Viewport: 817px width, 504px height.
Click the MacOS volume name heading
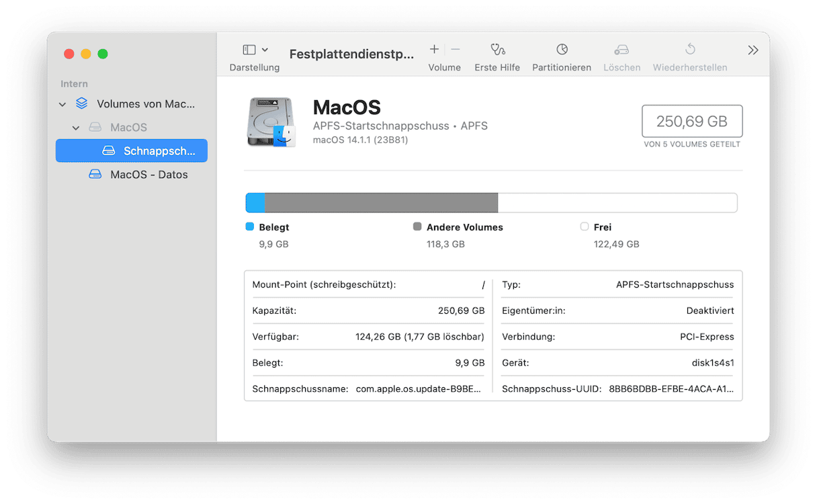point(347,108)
